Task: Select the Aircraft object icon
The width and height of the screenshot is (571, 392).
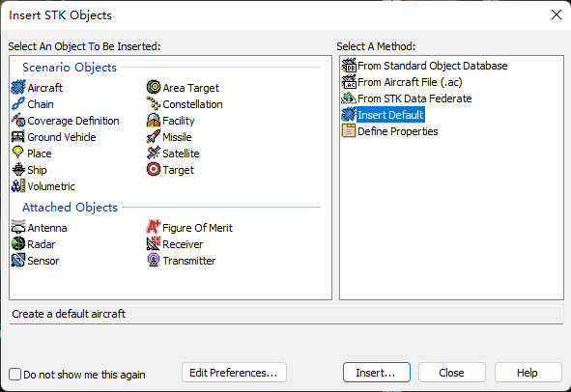Action: tap(18, 88)
